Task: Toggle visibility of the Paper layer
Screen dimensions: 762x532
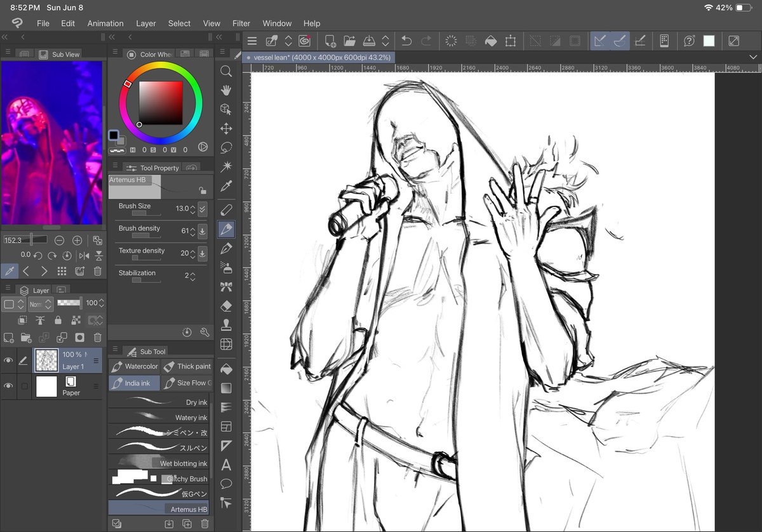Action: point(9,385)
